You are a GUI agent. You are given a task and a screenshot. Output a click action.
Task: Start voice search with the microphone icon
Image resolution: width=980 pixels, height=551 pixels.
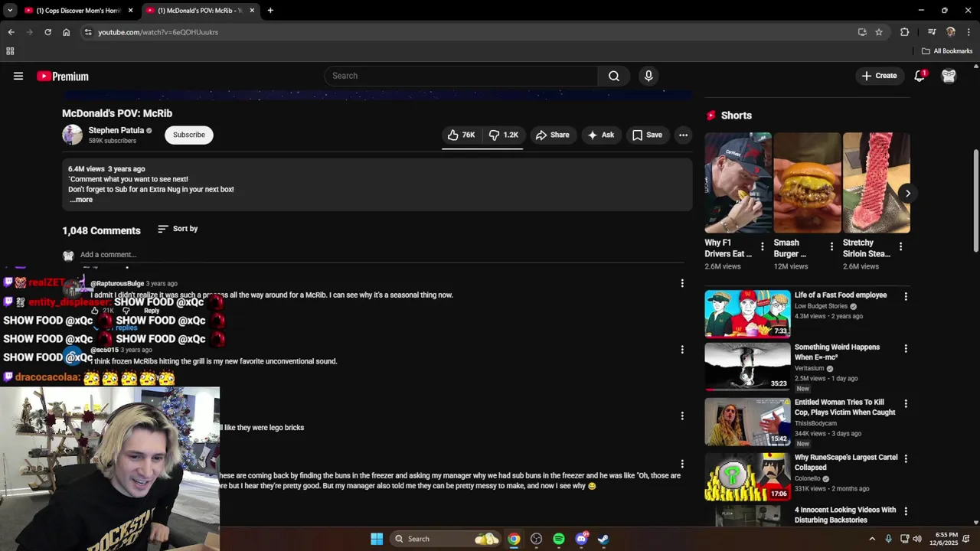648,76
